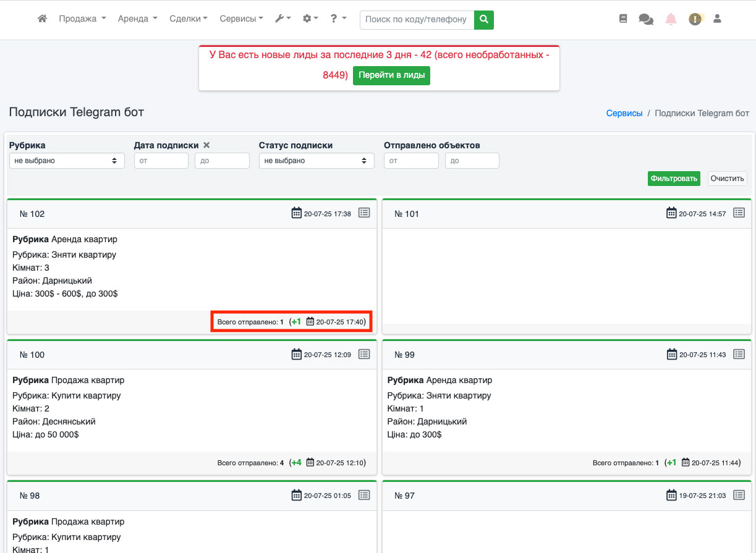Open the user profile icon

[x=717, y=19]
